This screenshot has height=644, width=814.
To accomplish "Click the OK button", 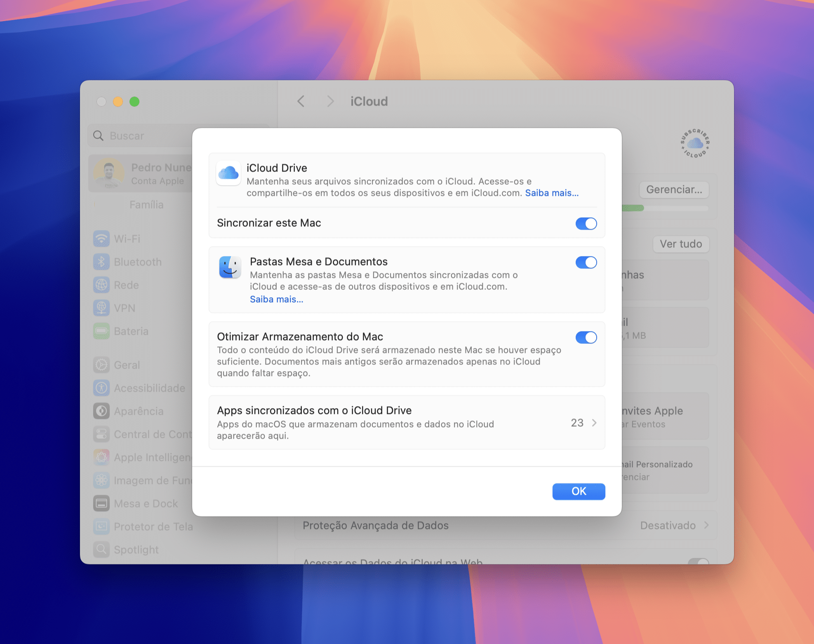I will pos(579,491).
